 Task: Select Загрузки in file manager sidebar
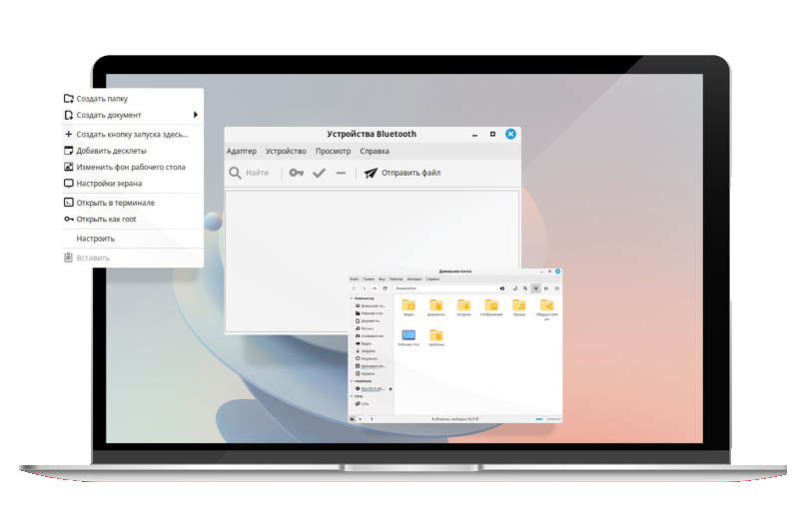click(366, 350)
